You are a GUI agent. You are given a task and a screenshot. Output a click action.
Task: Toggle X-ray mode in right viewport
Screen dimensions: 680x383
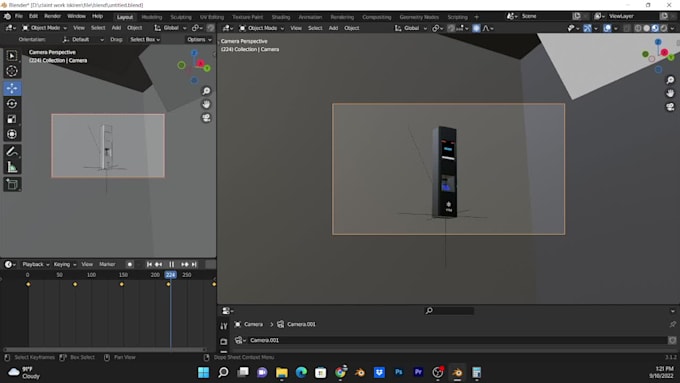coord(627,28)
